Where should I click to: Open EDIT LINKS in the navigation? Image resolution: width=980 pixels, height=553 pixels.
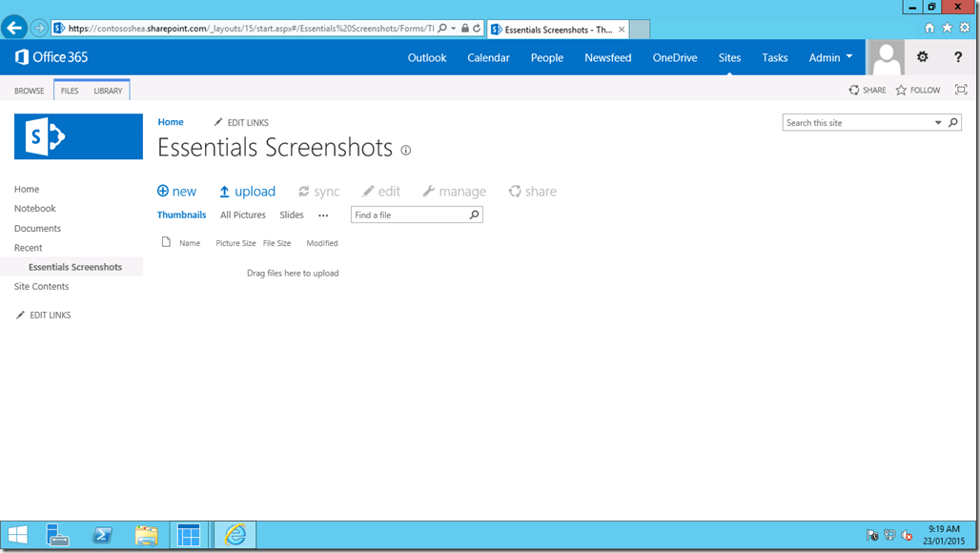point(49,315)
